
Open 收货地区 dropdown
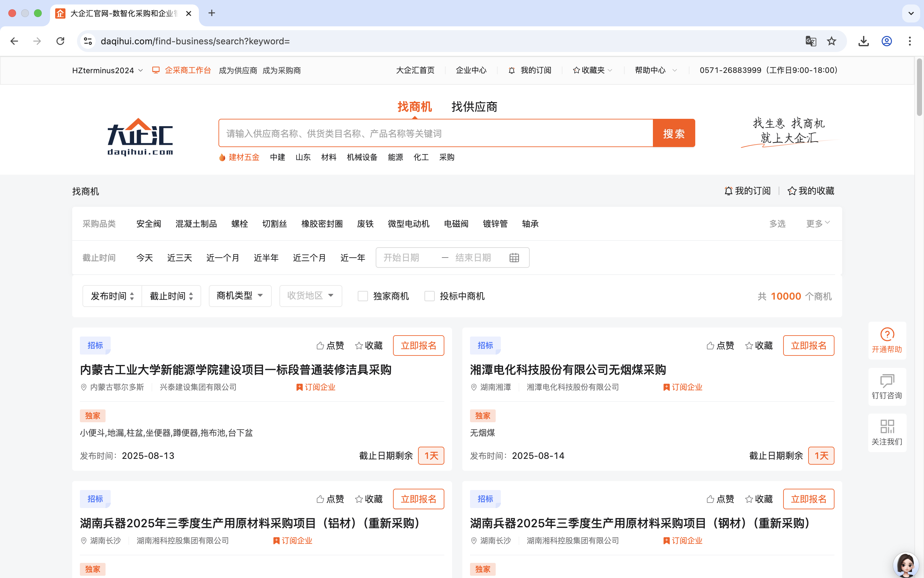point(311,296)
